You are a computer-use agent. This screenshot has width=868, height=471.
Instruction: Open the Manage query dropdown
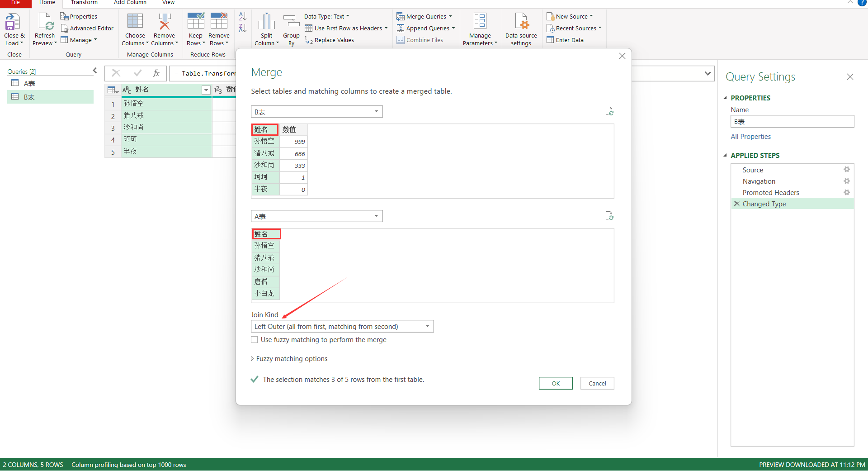pyautogui.click(x=79, y=40)
